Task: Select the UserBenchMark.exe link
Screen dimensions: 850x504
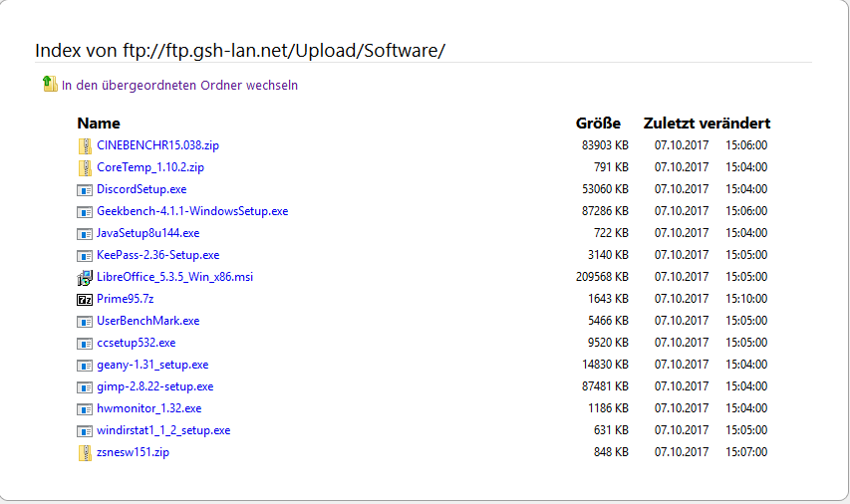Action: (147, 321)
